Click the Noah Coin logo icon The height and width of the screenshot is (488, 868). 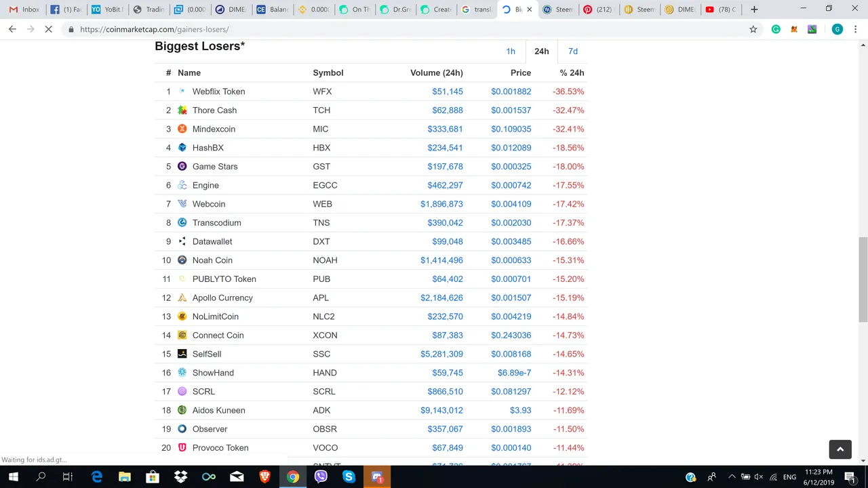click(182, 260)
